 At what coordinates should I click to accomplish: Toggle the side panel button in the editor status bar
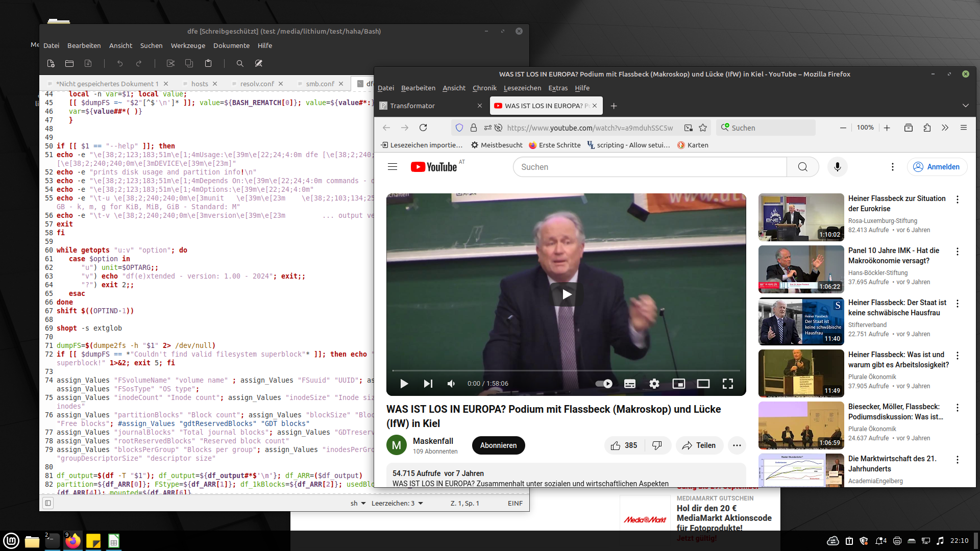(x=48, y=503)
